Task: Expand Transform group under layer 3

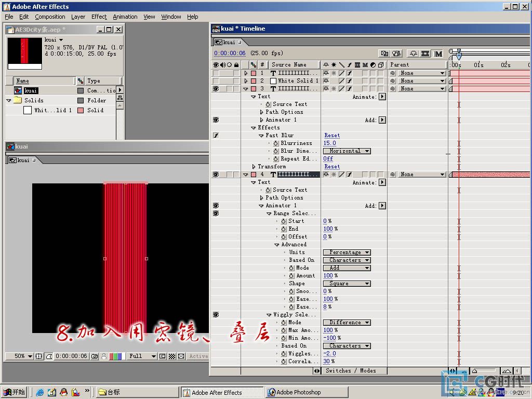Action: [254, 167]
